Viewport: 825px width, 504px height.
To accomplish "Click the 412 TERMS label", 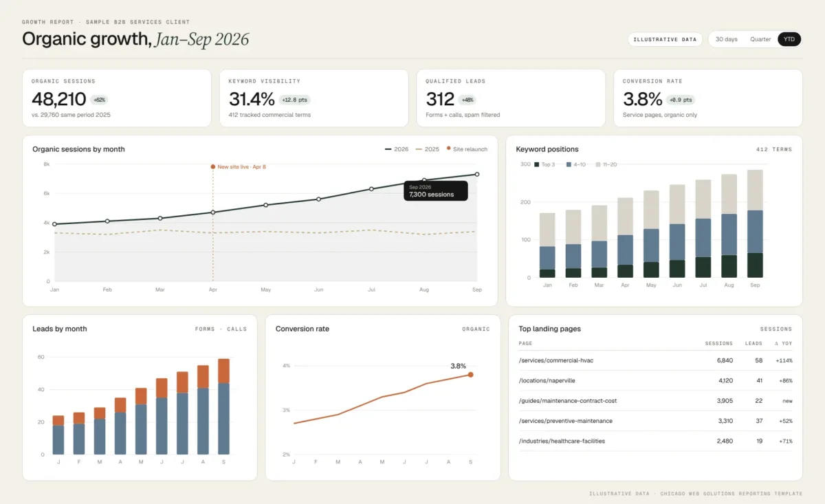I will tap(774, 149).
